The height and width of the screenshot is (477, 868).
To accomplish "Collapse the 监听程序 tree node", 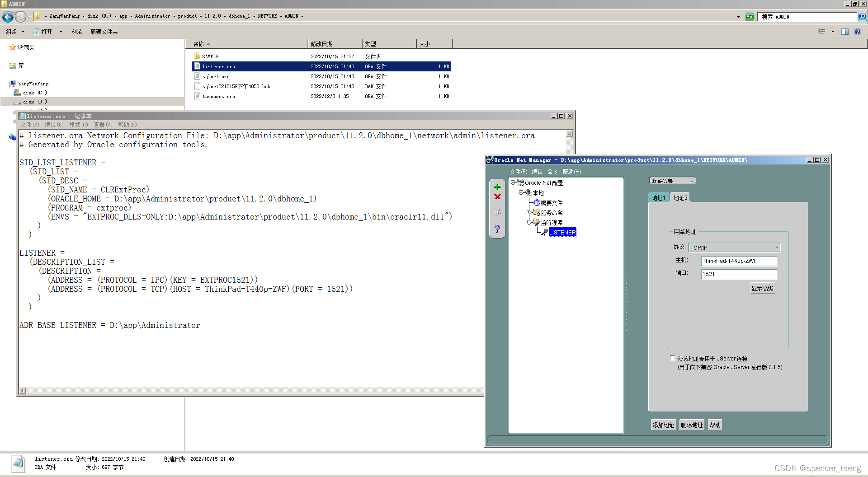I will pyautogui.click(x=529, y=222).
